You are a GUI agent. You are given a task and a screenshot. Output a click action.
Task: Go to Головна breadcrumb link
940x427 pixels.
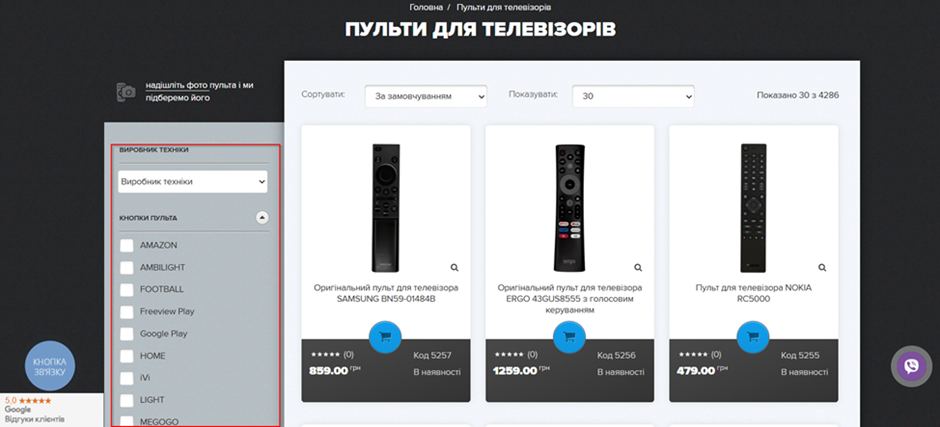coord(426,7)
